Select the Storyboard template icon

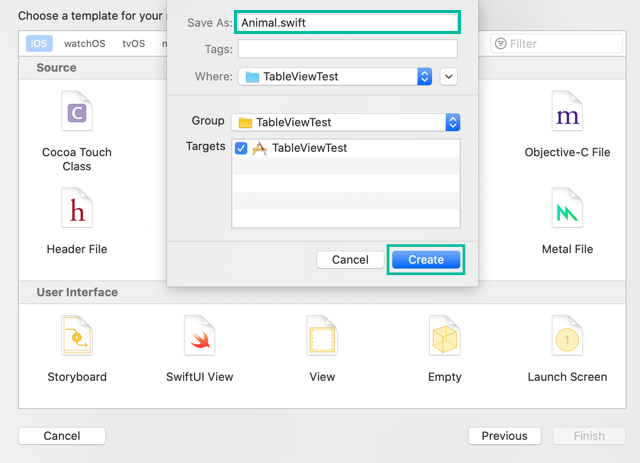point(77,340)
